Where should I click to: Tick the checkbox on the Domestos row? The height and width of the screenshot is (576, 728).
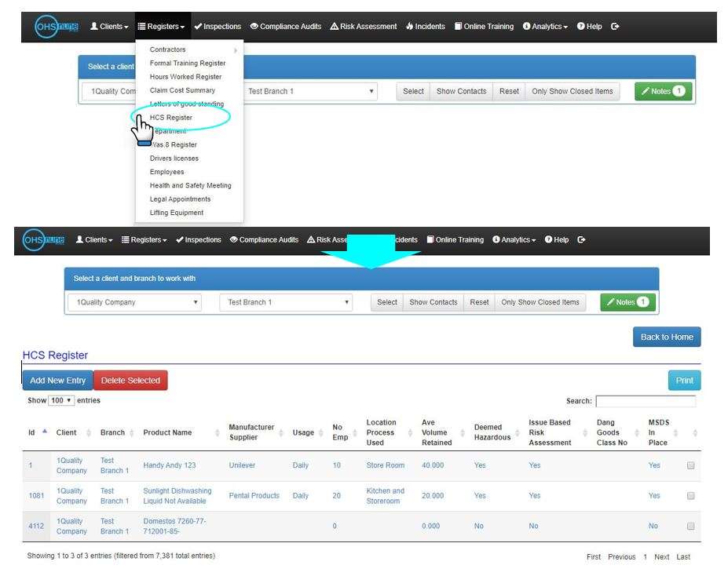point(690,526)
